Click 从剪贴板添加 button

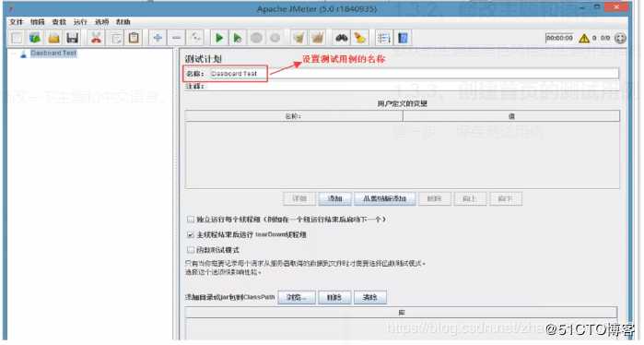pyautogui.click(x=385, y=199)
